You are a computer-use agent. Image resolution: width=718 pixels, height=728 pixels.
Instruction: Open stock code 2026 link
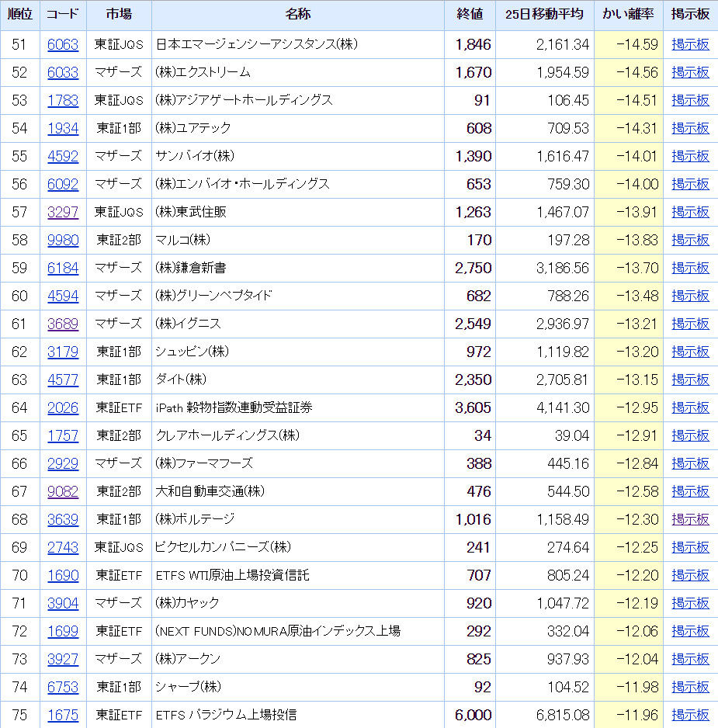pyautogui.click(x=63, y=407)
